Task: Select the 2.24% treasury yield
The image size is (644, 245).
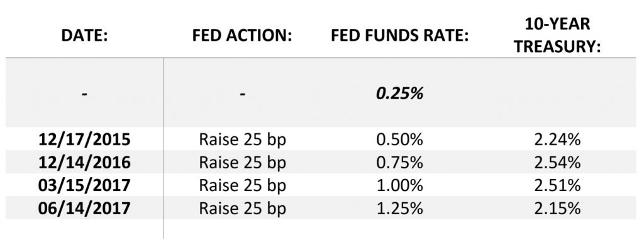Action: pyautogui.click(x=557, y=140)
